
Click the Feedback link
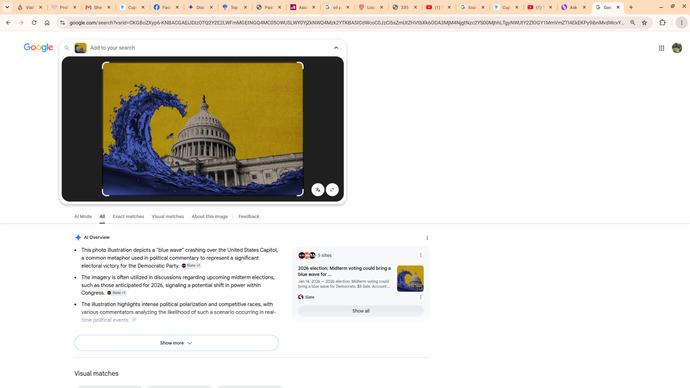pos(249,216)
